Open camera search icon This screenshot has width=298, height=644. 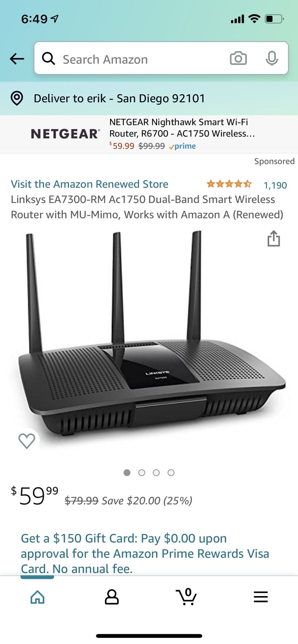(x=238, y=58)
